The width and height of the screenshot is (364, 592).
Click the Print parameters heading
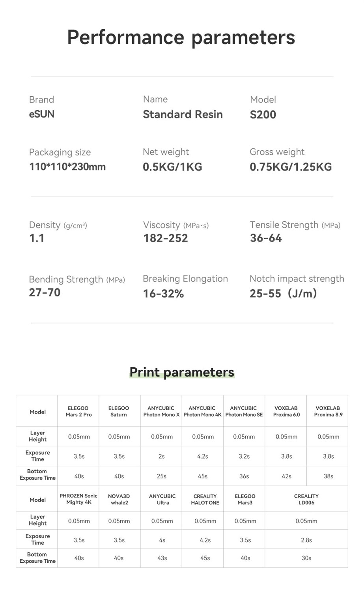tap(182, 372)
